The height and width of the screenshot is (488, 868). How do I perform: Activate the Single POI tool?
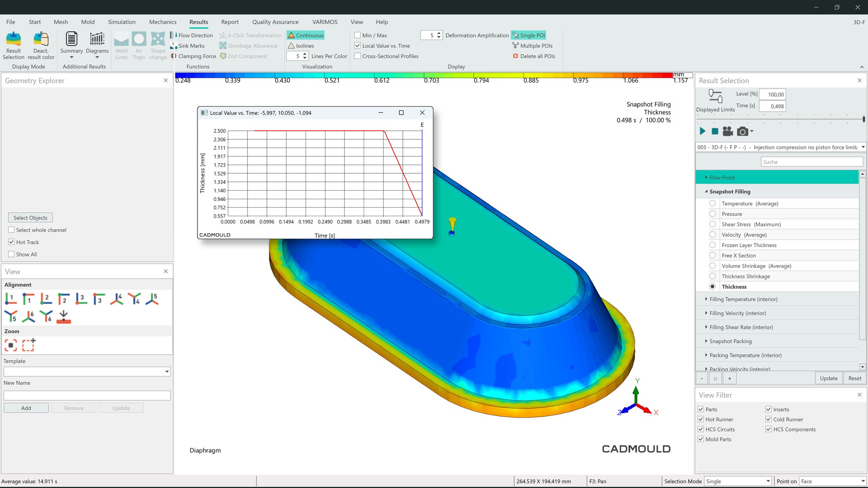pyautogui.click(x=529, y=35)
